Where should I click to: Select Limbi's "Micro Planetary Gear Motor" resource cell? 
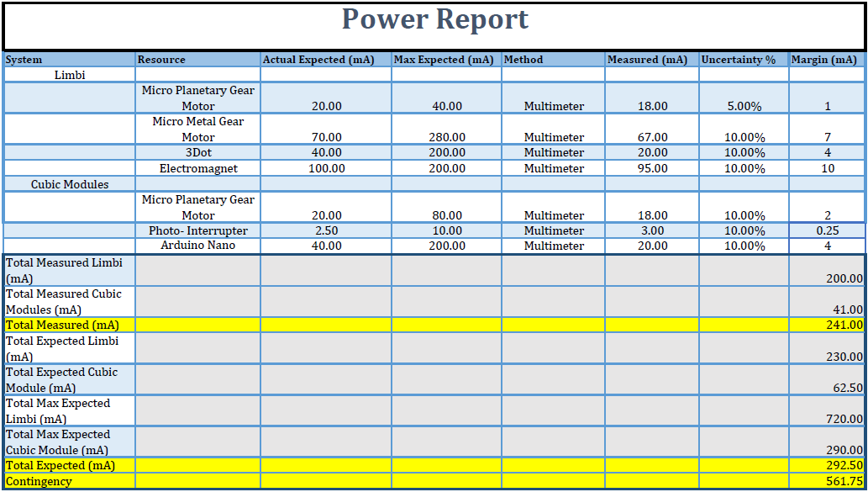tap(198, 98)
